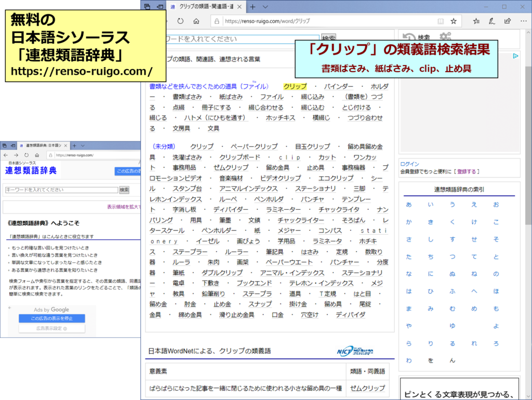
Task: Click the keyword search field in small window
Action: [x=61, y=190]
